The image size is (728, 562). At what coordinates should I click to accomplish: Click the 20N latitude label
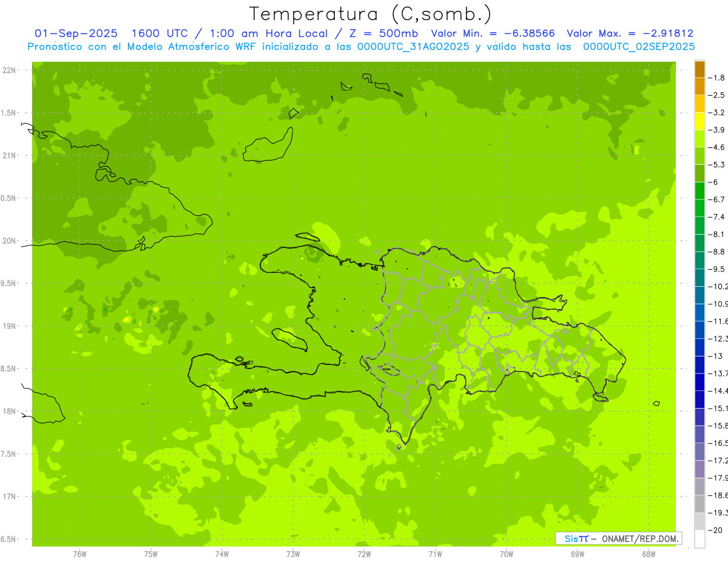(9, 241)
